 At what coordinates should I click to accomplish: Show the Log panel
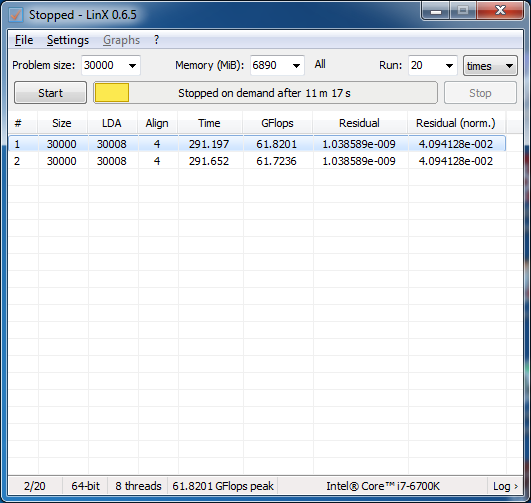(x=505, y=486)
